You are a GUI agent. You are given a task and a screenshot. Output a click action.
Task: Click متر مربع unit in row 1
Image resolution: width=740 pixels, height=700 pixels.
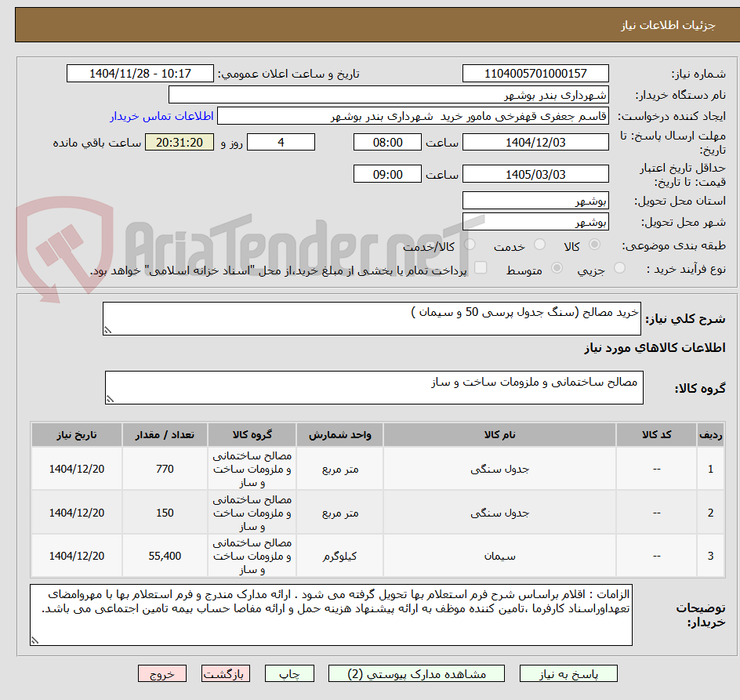(x=339, y=469)
